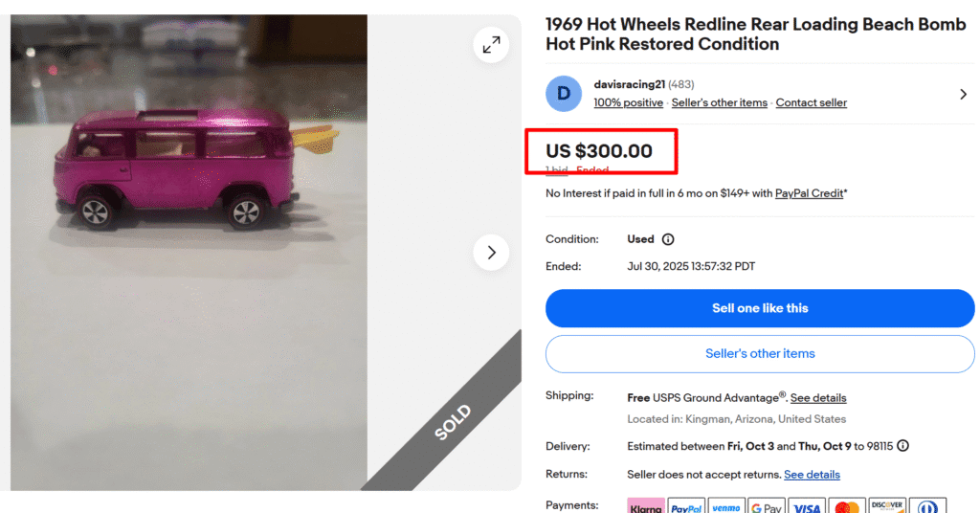Viewport: 980px width, 513px height.
Task: Click the Google Pay payment icon
Action: 766,506
